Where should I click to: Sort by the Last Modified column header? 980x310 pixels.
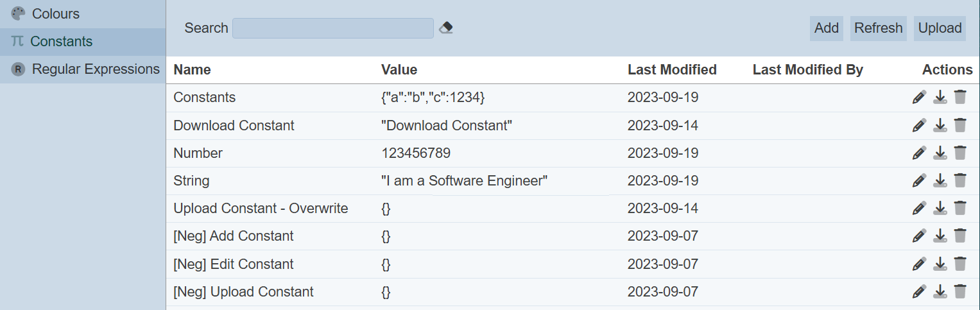(x=672, y=70)
